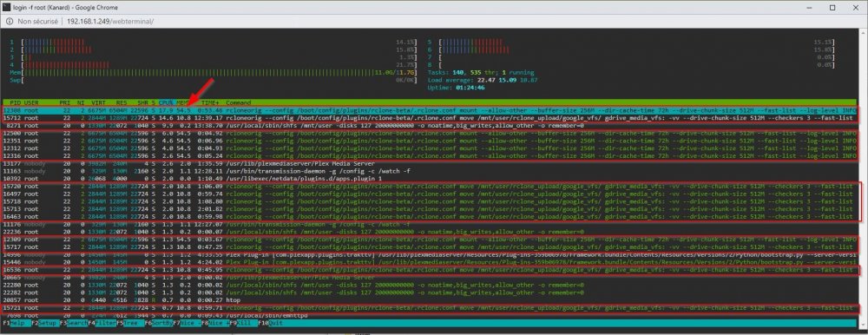
Task: Select process row with PID 12351
Action: (x=430, y=141)
